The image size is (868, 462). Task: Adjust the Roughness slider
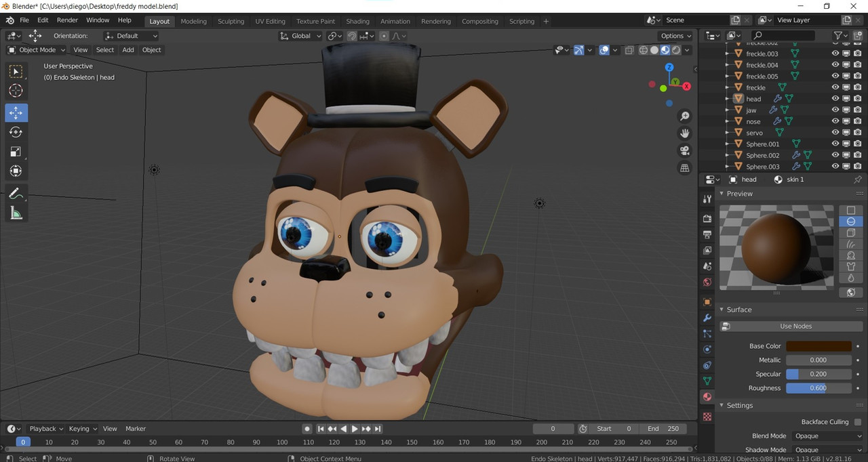click(818, 388)
